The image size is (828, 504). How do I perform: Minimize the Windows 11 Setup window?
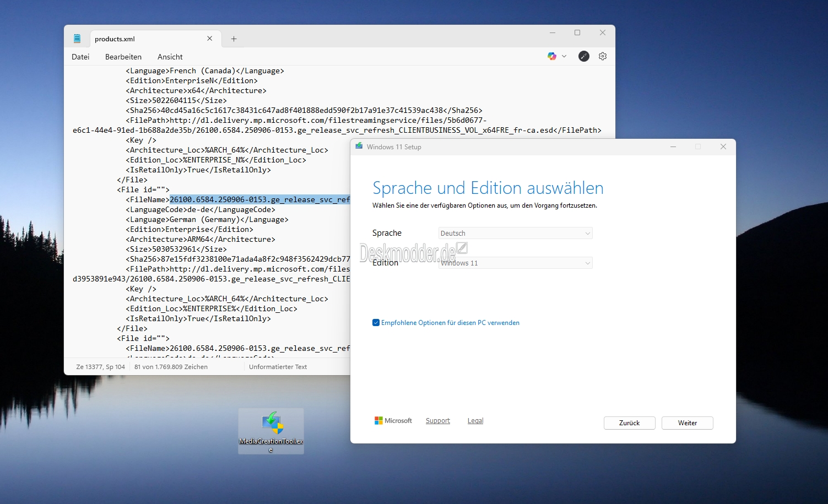click(673, 147)
